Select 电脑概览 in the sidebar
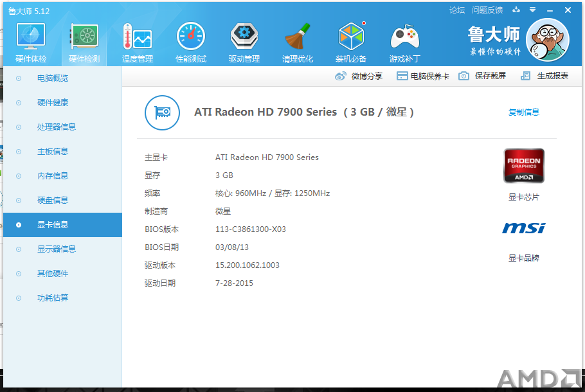This screenshot has height=392, width=585. pos(63,78)
